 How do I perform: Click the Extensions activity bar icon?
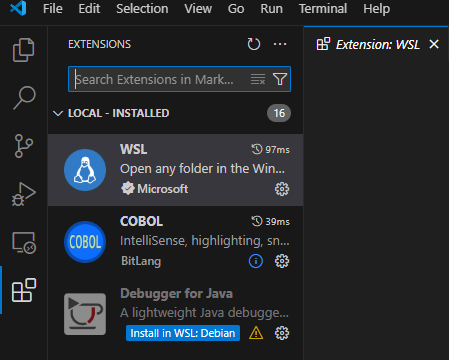[x=24, y=290]
